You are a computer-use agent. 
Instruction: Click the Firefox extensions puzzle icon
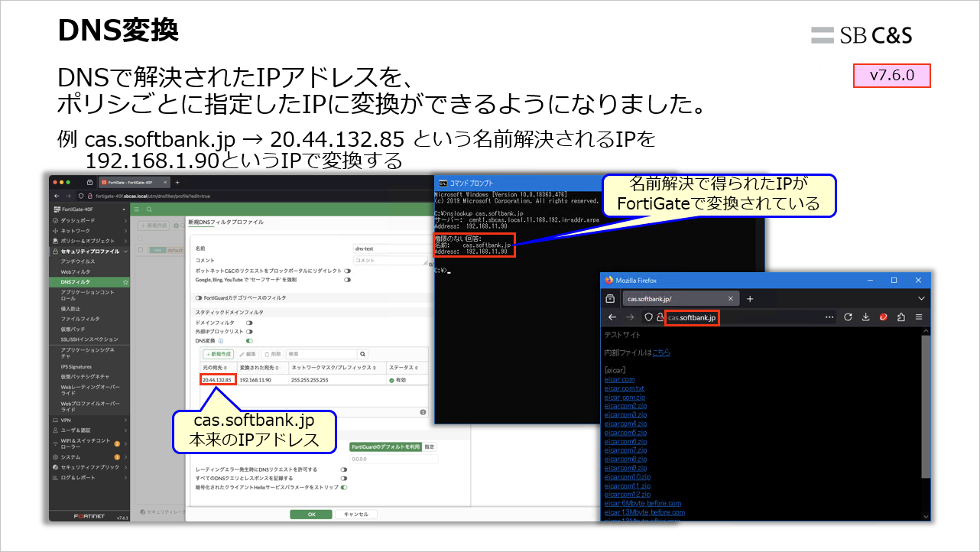click(901, 317)
